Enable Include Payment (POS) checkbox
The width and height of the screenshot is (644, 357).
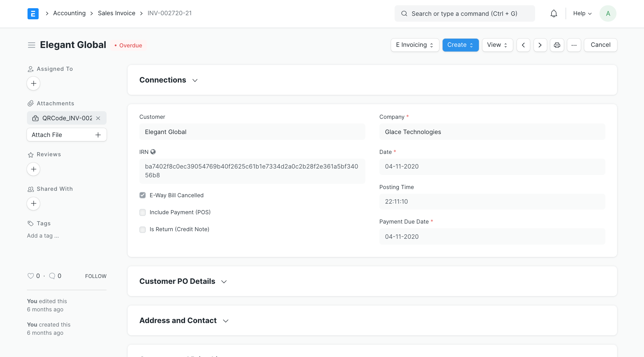143,212
